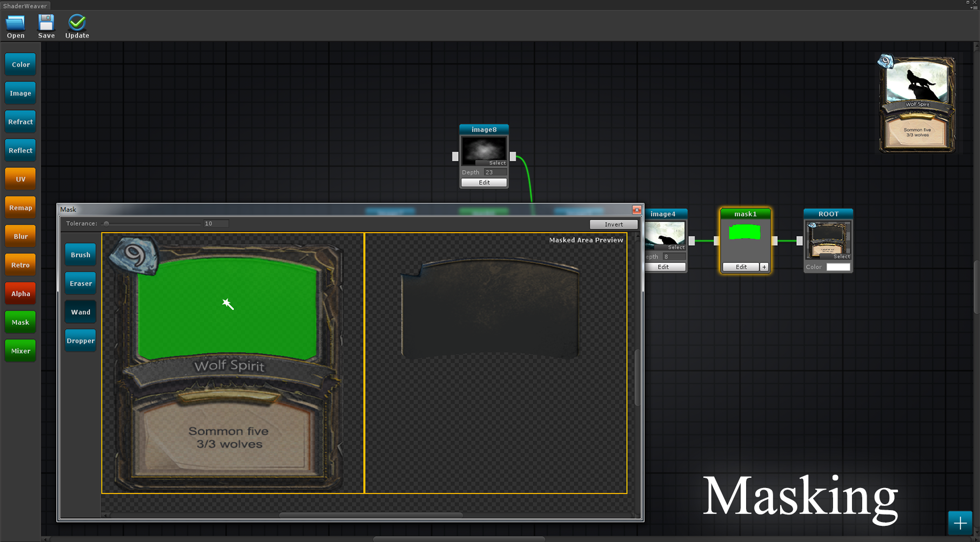
Task: Click Mask window vertical scrollbar
Action: point(637,378)
